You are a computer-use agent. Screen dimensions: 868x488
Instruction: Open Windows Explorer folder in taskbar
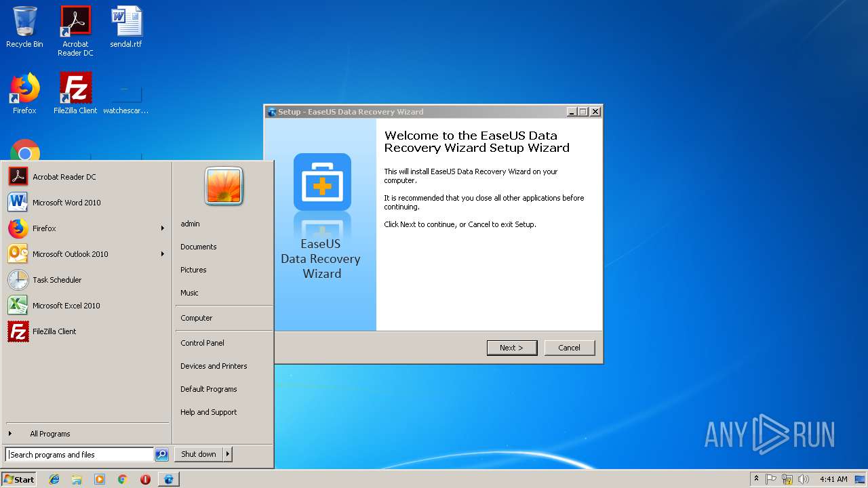pyautogui.click(x=77, y=479)
